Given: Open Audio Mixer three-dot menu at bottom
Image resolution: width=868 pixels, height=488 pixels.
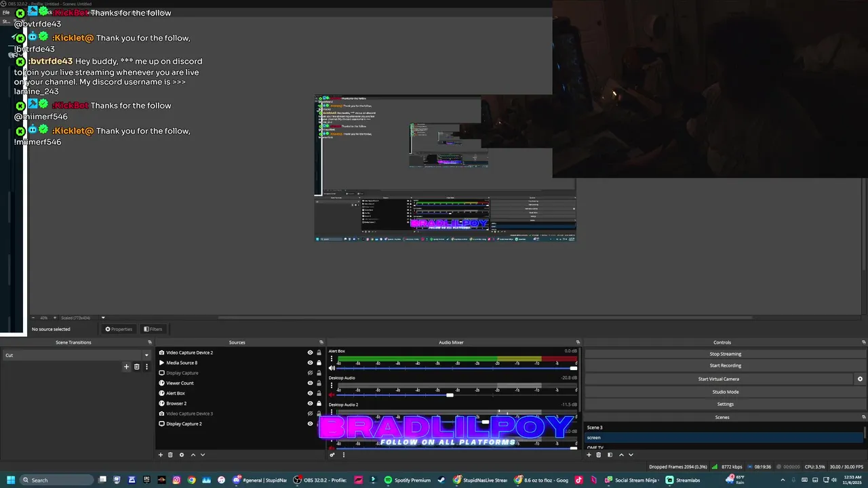Looking at the screenshot, I should click(343, 455).
